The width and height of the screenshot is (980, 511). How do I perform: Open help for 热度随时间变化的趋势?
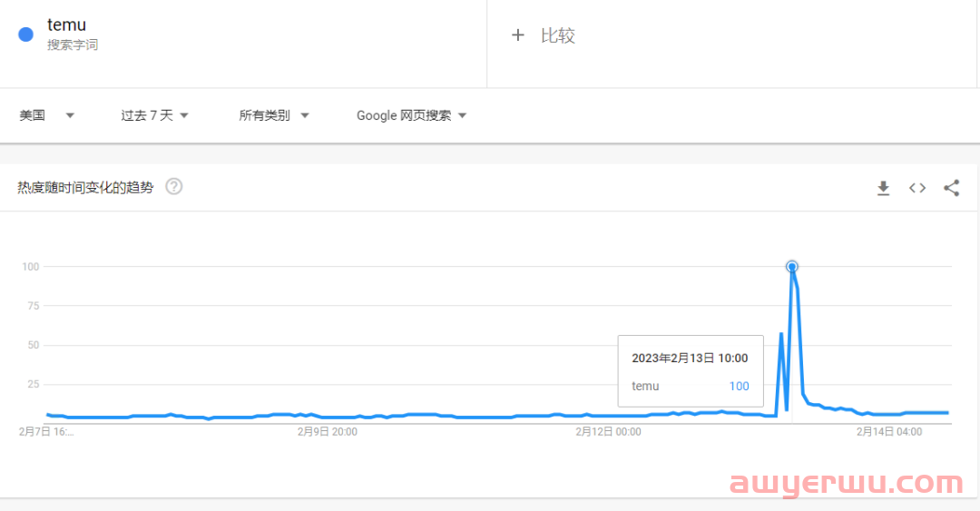173,186
